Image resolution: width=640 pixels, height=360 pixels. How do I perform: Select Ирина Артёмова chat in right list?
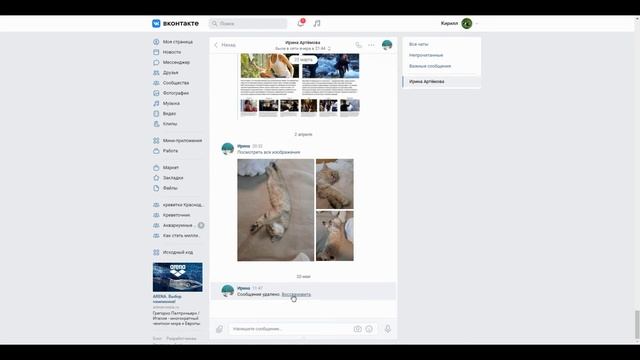click(442, 82)
